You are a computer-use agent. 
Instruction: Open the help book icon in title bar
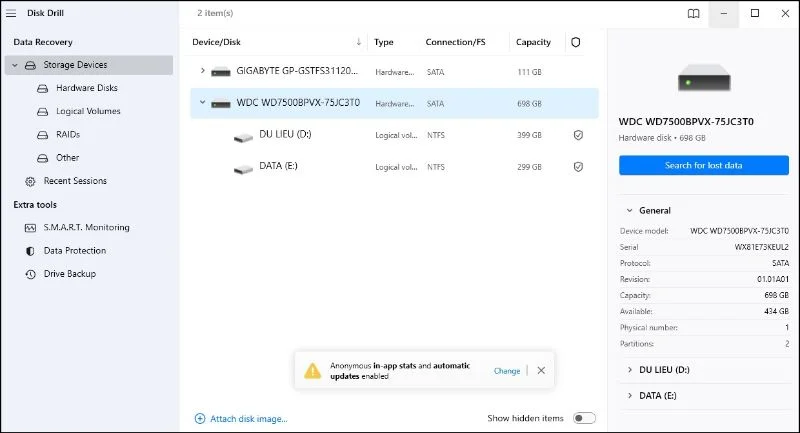point(693,14)
